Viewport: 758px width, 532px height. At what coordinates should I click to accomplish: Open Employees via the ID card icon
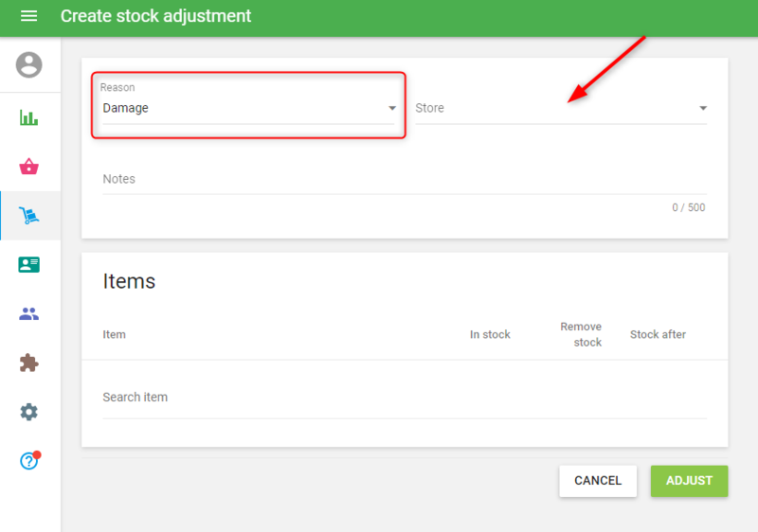pos(29,265)
